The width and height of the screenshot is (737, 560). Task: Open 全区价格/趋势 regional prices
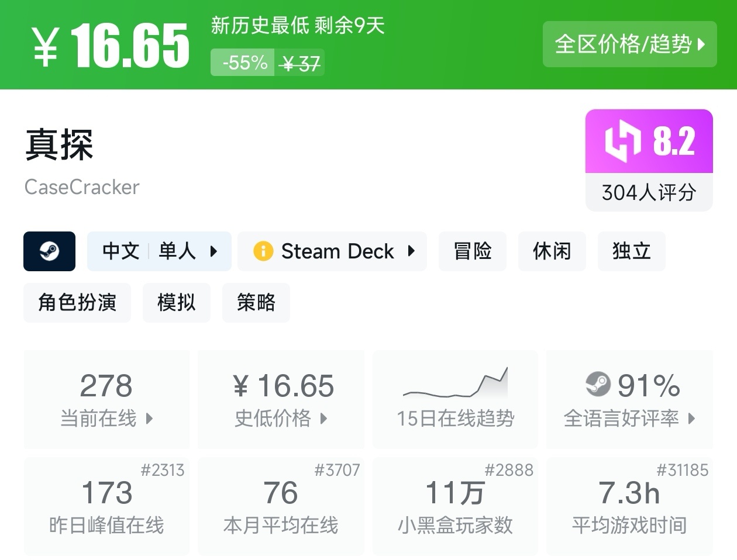pyautogui.click(x=629, y=44)
